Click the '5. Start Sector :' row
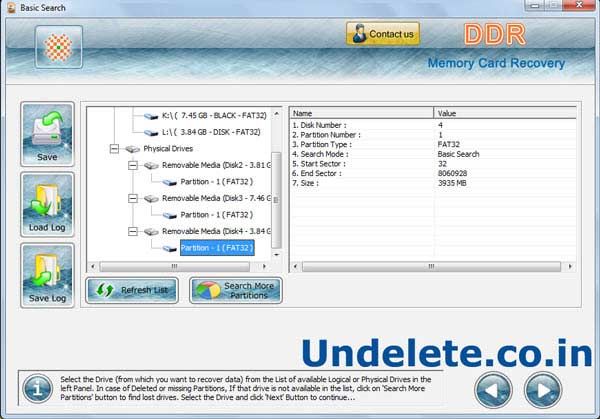Screen dimensions: 600x419 (x=433, y=164)
